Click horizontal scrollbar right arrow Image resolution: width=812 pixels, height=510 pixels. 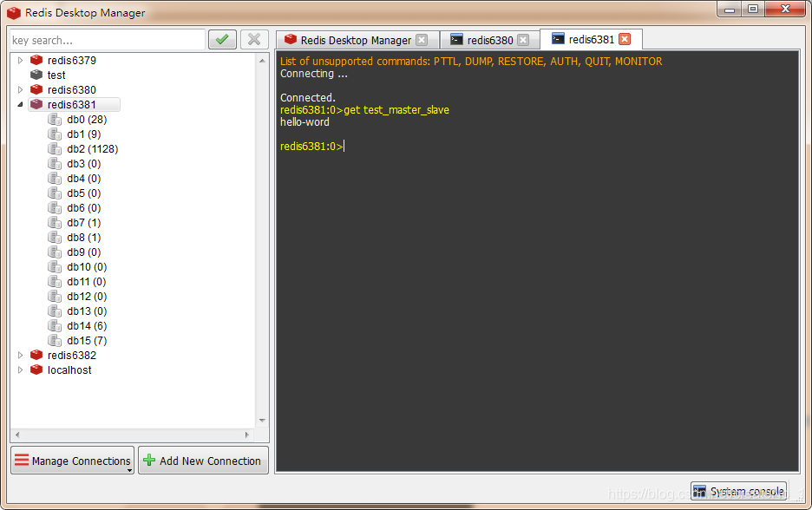[247, 435]
